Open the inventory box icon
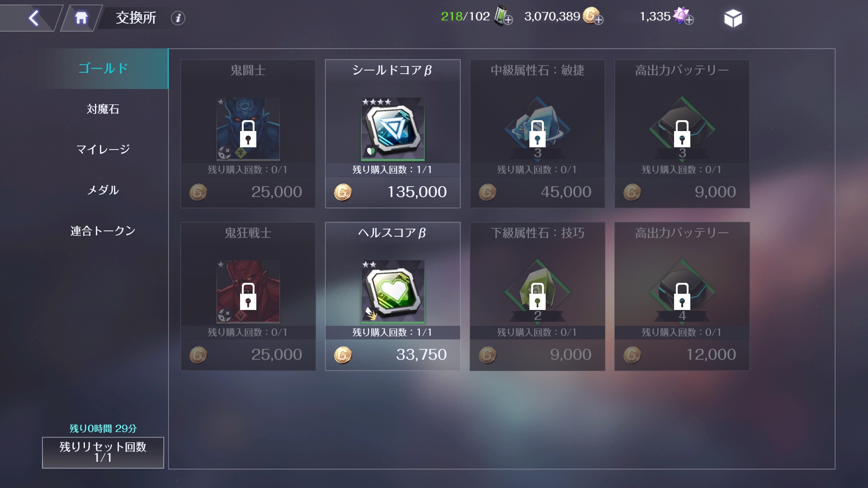 pyautogui.click(x=733, y=18)
